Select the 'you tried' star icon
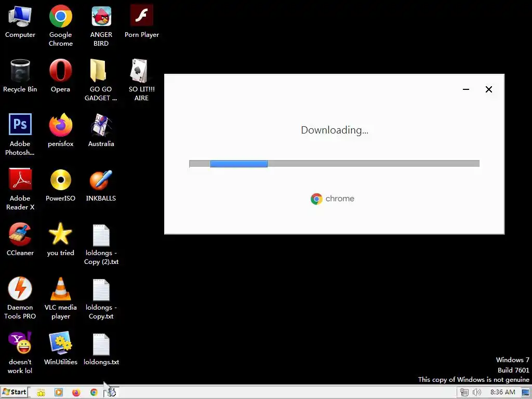Image resolution: width=532 pixels, height=399 pixels. pyautogui.click(x=60, y=240)
